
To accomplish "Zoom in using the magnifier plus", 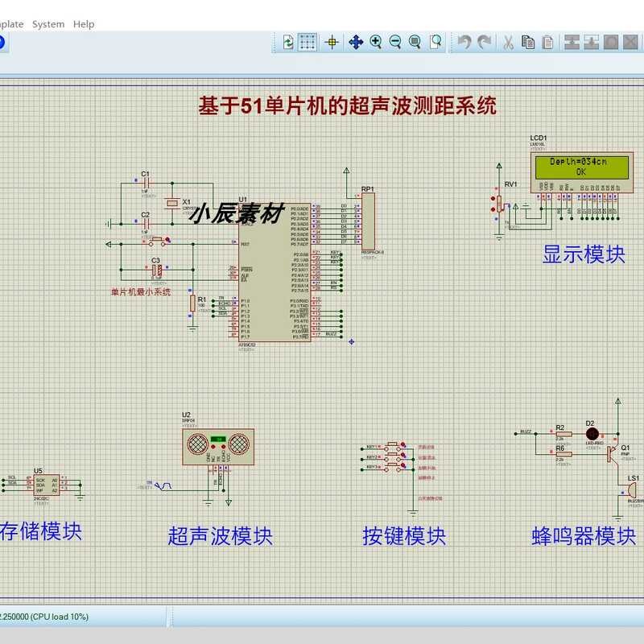I will (376, 43).
